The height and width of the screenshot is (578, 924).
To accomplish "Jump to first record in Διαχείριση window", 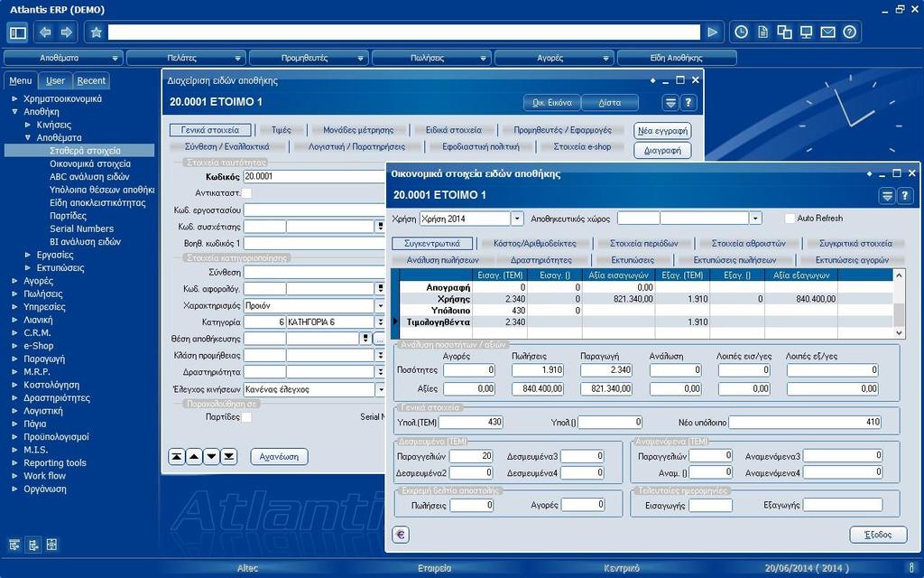I will [x=176, y=456].
